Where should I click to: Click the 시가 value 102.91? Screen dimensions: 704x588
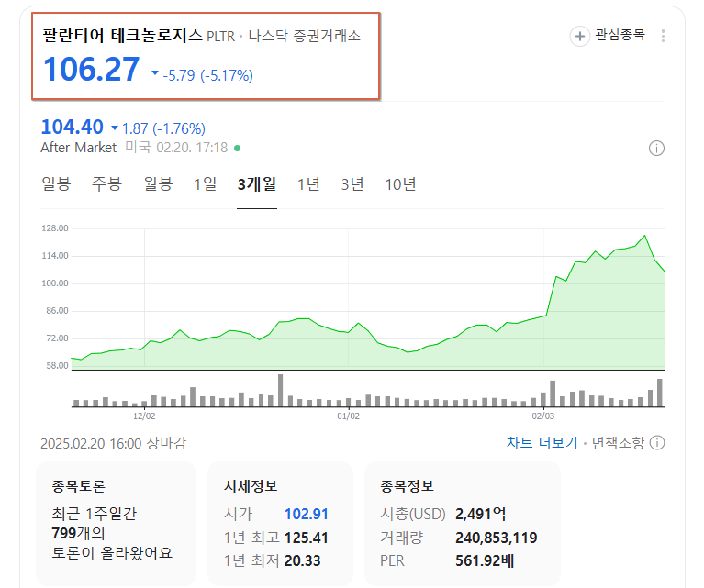(307, 514)
